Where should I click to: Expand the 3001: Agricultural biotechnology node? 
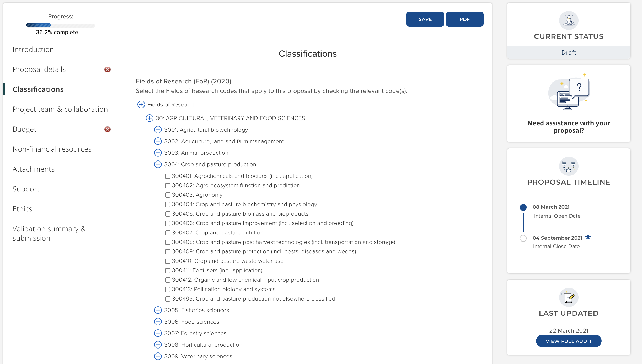pyautogui.click(x=158, y=130)
